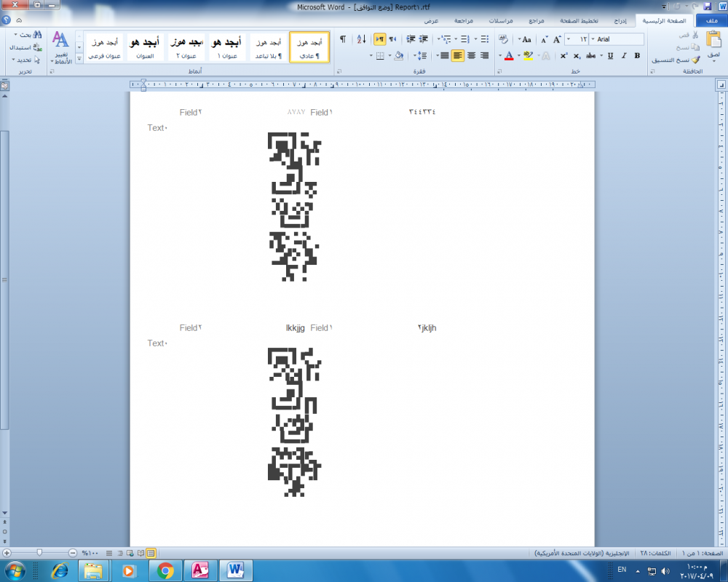Apply superscript formatting
The width and height of the screenshot is (728, 582).
click(x=563, y=56)
